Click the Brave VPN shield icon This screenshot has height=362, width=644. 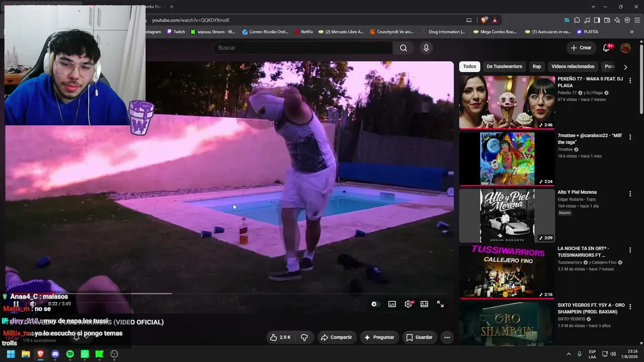[627, 20]
